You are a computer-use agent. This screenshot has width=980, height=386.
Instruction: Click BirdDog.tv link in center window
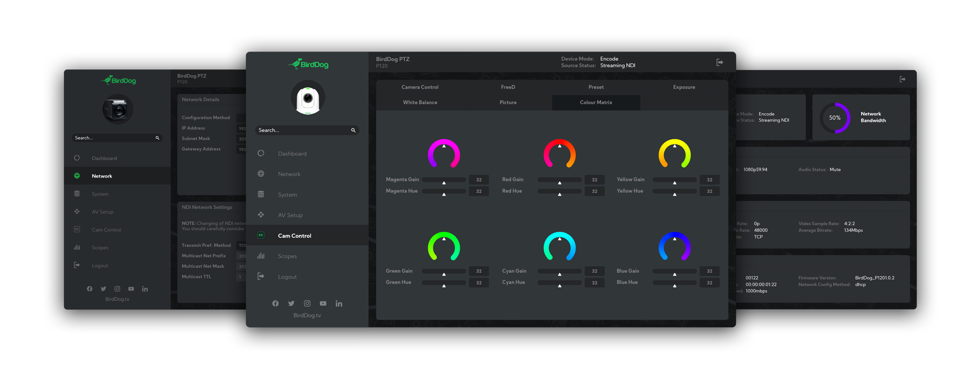tap(307, 316)
